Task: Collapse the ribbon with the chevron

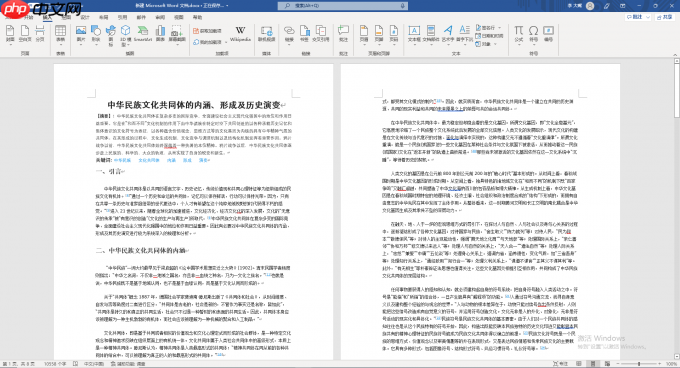Action: 675,55
